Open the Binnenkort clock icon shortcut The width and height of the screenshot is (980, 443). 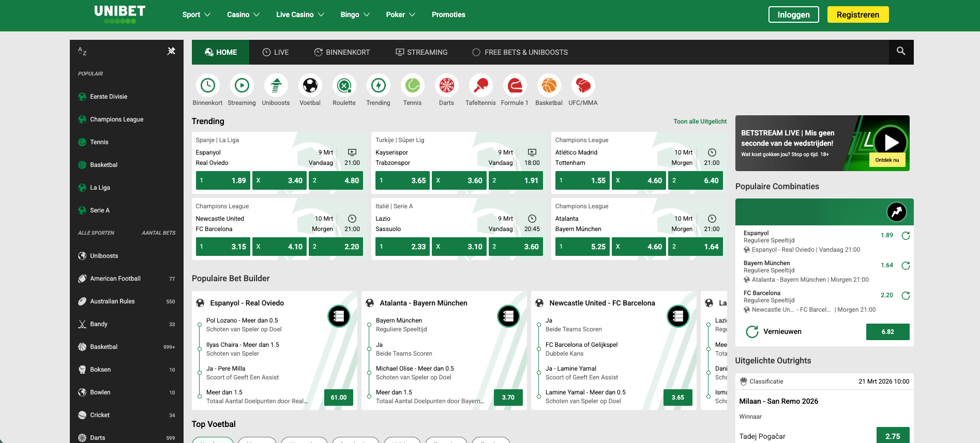tap(207, 85)
